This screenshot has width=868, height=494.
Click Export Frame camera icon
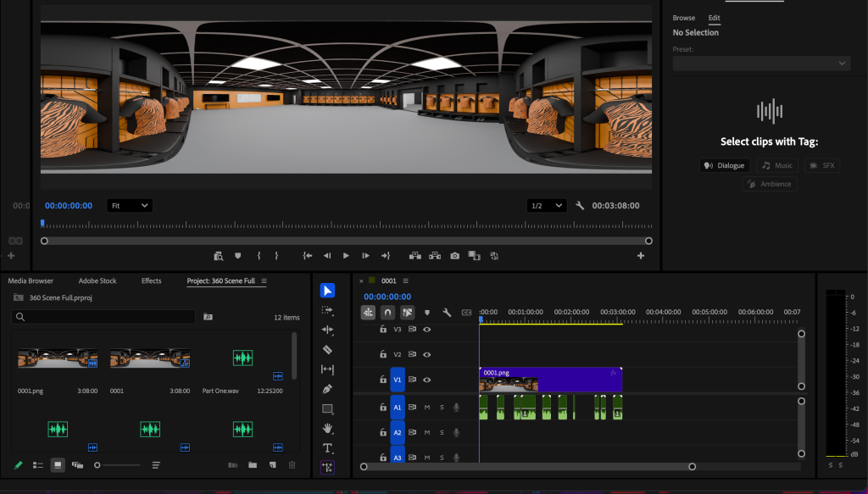(454, 255)
